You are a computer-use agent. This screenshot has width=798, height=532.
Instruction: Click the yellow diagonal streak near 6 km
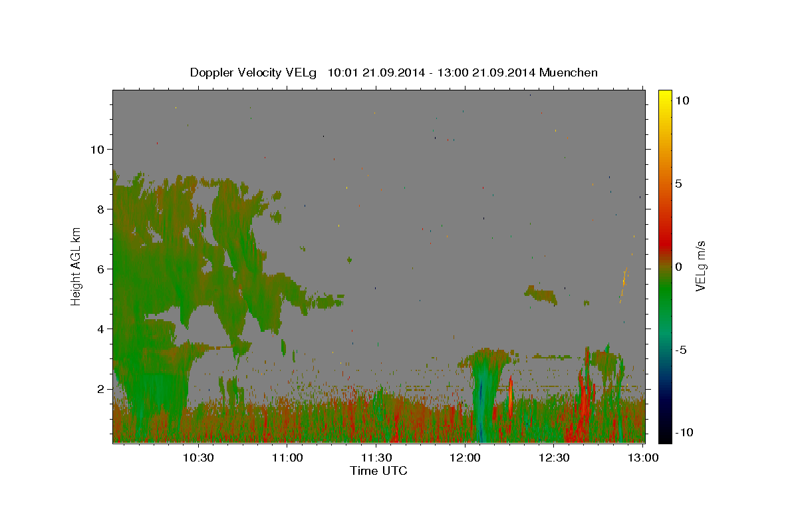[x=624, y=285]
